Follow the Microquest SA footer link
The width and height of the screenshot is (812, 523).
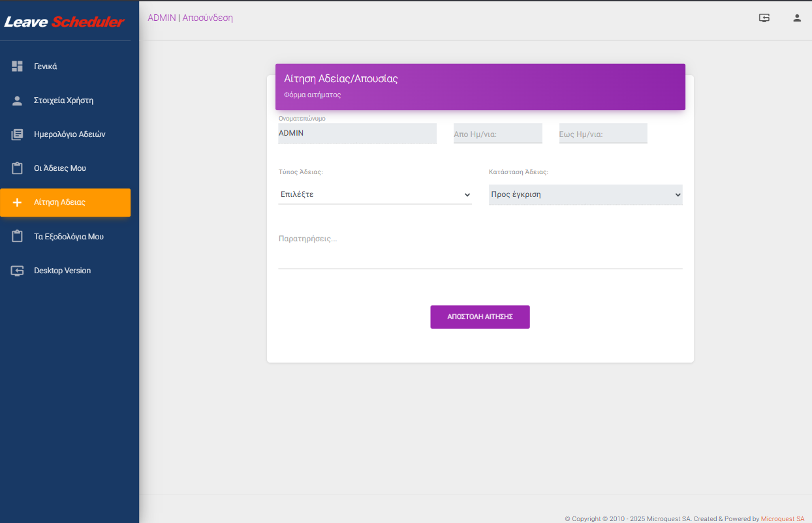(782, 518)
